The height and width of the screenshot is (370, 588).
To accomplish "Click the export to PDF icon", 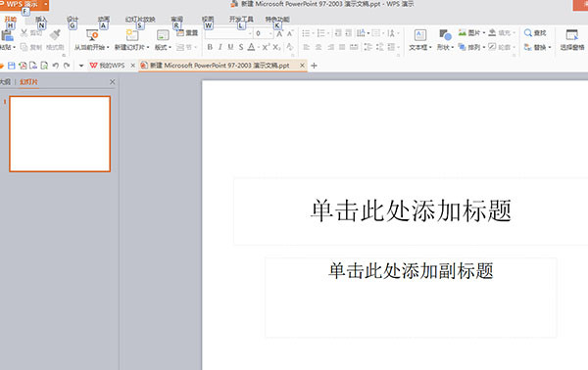I will pyautogui.click(x=23, y=66).
